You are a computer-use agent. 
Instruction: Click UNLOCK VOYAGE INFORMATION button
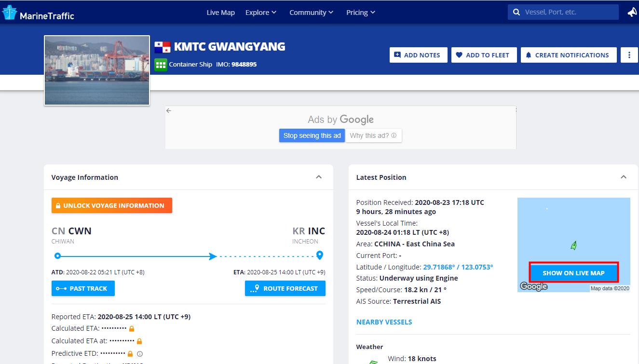[112, 205]
